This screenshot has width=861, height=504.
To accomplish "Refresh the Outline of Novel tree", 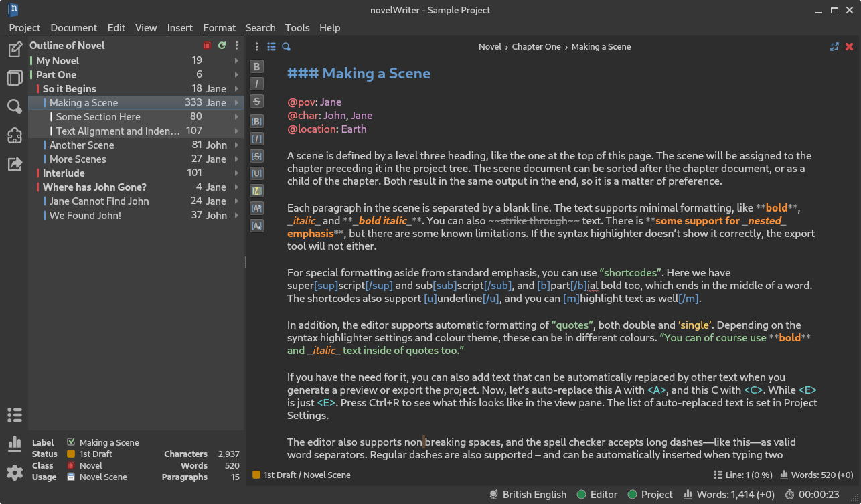I will click(x=222, y=46).
